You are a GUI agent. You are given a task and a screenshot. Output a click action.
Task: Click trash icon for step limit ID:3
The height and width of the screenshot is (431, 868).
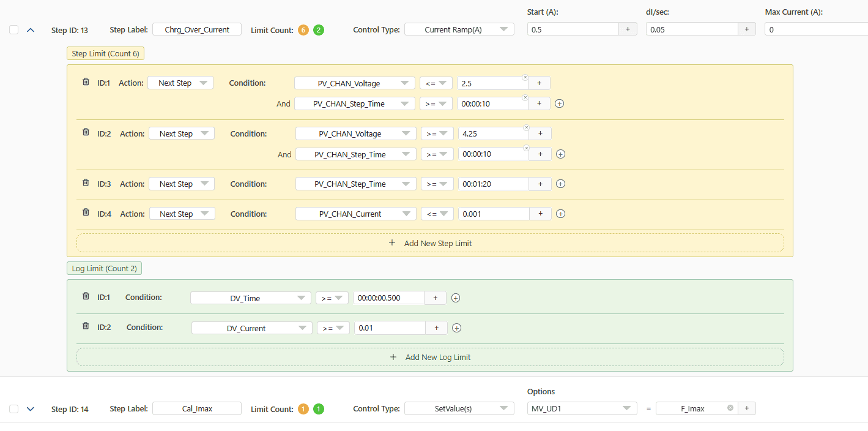pos(86,183)
